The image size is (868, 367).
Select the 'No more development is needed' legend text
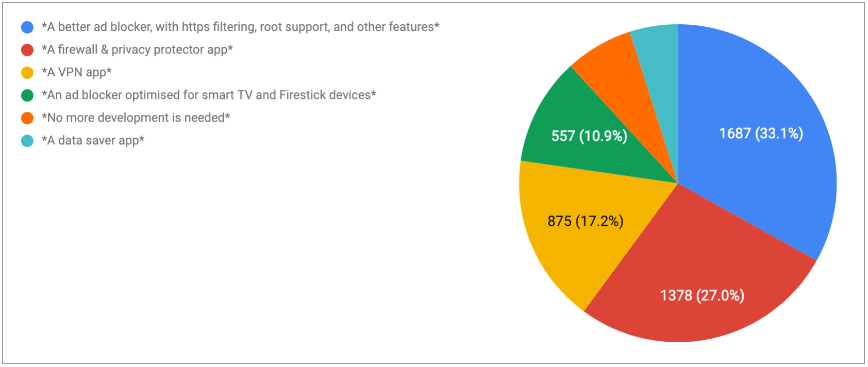click(x=136, y=118)
